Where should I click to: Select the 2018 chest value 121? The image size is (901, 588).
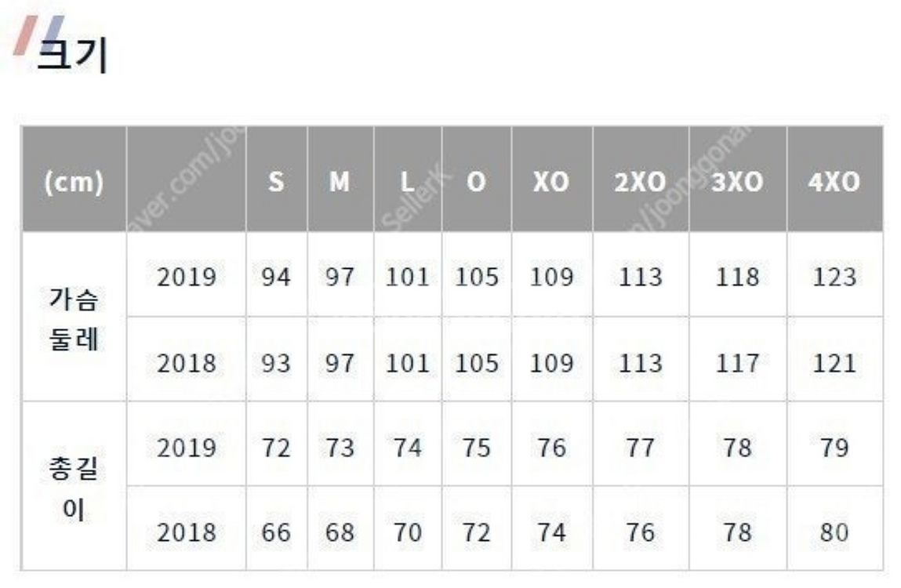(834, 363)
